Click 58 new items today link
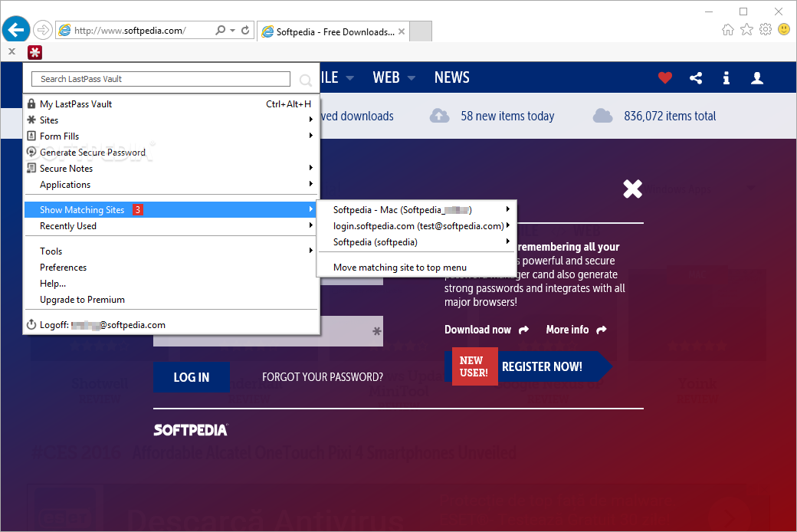This screenshot has height=532, width=797. (x=507, y=116)
